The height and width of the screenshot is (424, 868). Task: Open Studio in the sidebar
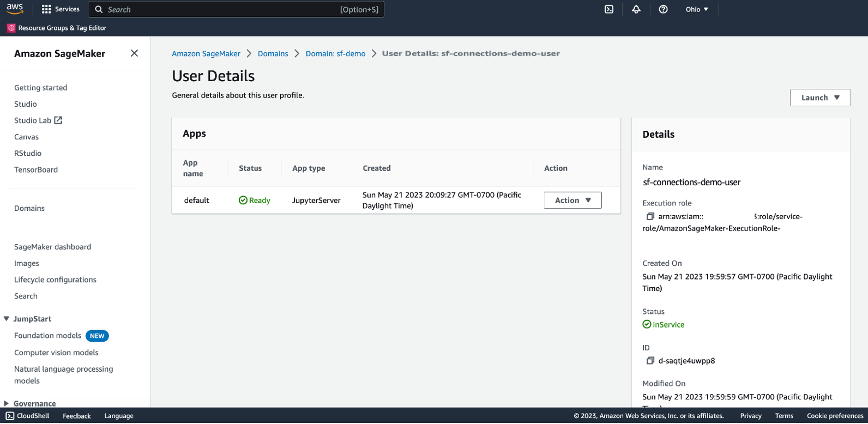26,104
